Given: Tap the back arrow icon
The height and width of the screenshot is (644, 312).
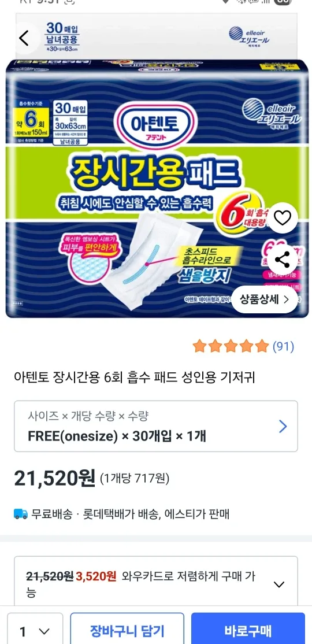Looking at the screenshot, I should [24, 38].
